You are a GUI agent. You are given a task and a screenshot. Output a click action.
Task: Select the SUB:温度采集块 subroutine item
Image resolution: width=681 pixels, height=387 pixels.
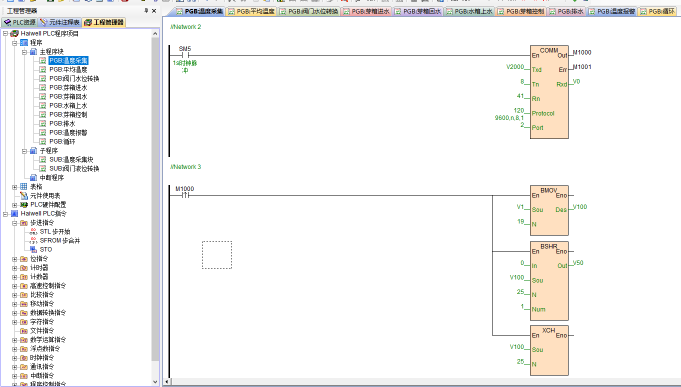pos(71,159)
